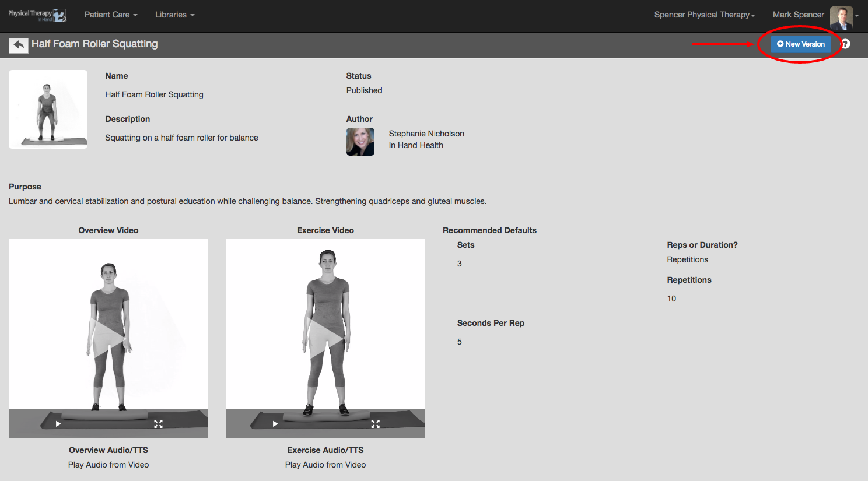The height and width of the screenshot is (481, 868).
Task: Click the exercise thumbnail image beside Name
Action: 48,109
